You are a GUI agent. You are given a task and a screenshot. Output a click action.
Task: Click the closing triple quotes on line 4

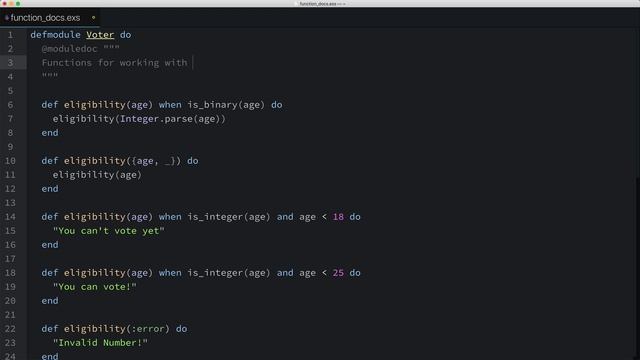(50, 76)
